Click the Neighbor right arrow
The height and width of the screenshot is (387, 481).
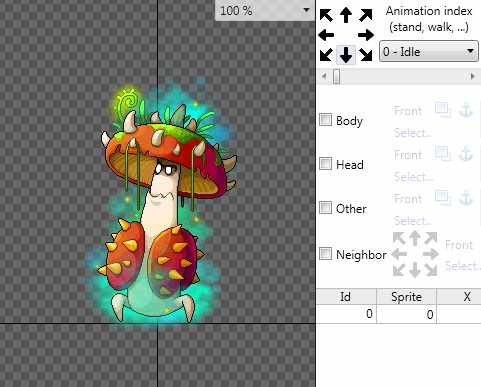pyautogui.click(x=431, y=254)
